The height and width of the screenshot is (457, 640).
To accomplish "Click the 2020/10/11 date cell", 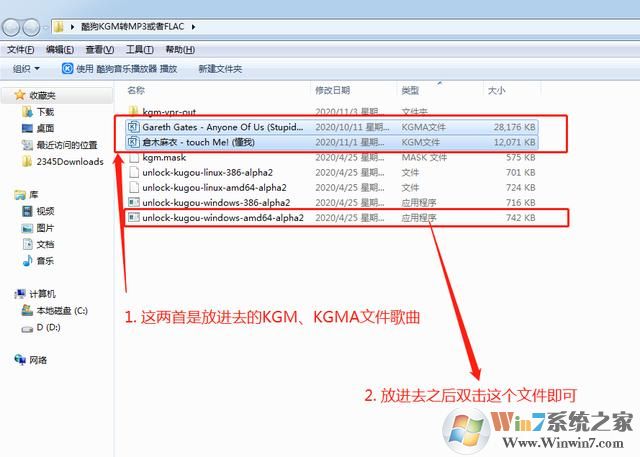I will [x=352, y=127].
